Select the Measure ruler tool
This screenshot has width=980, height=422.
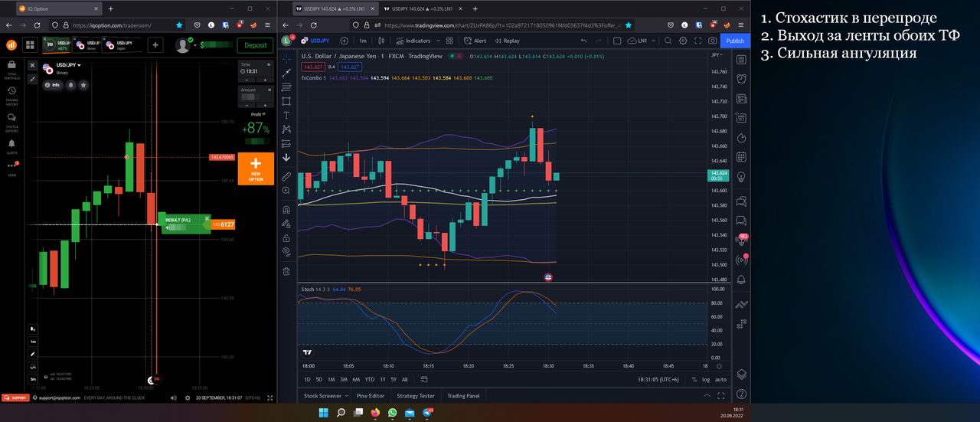pyautogui.click(x=286, y=176)
